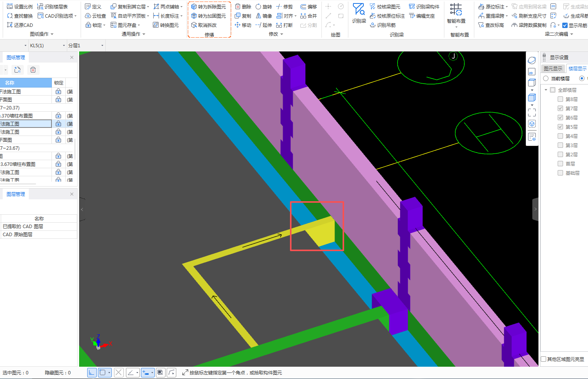This screenshot has width=588, height=379.
Task: Close the 图层管理 panel
Action: point(72,194)
